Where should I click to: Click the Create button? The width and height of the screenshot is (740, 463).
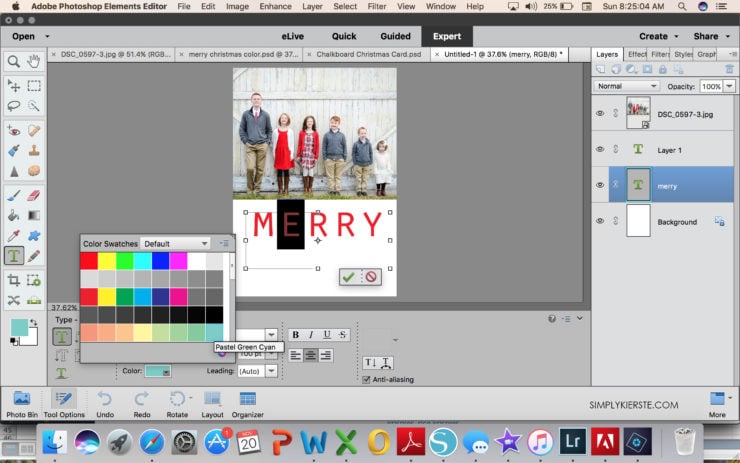click(657, 36)
